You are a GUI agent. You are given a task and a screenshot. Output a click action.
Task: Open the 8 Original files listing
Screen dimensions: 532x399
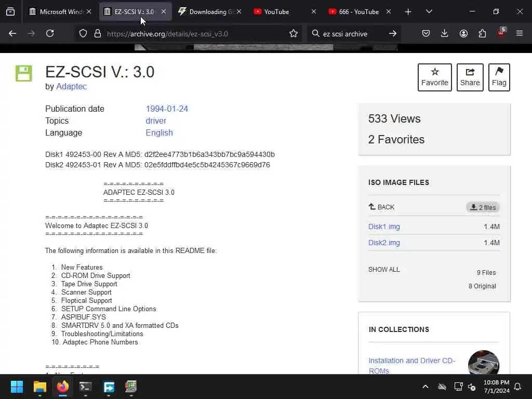(482, 286)
